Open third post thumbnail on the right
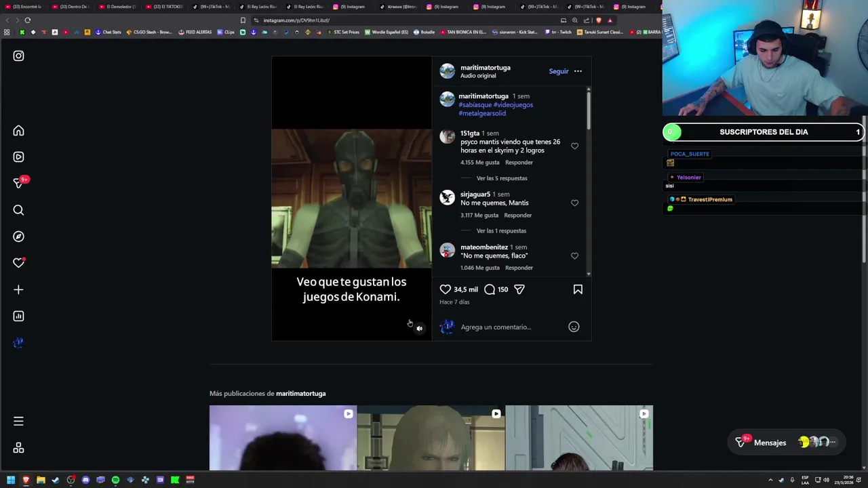 point(579,438)
